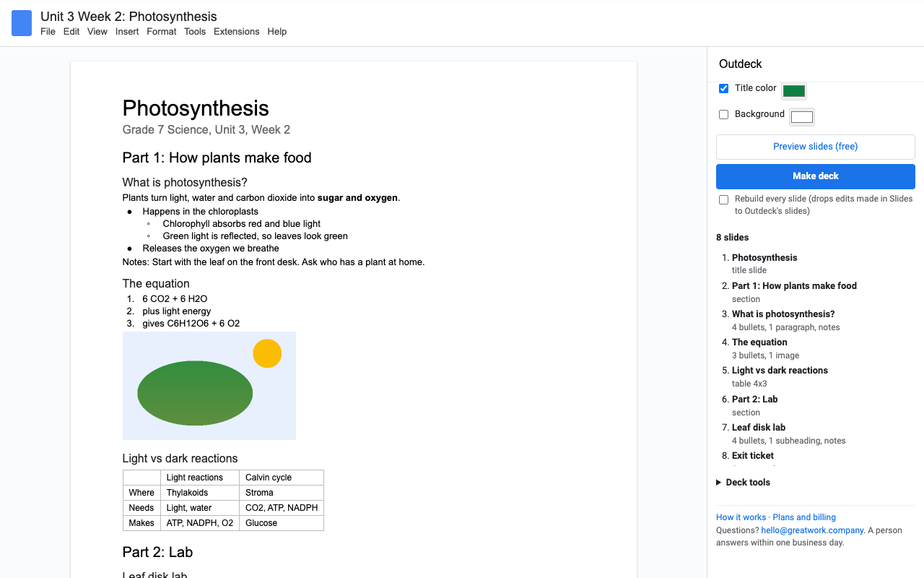This screenshot has width=924, height=578.
Task: Click the "8 slides" count label
Action: (x=733, y=238)
